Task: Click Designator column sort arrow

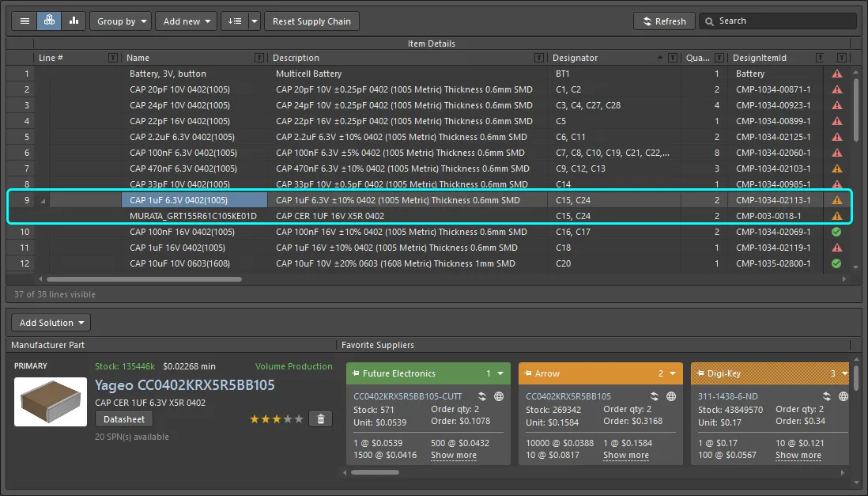Action: click(659, 58)
